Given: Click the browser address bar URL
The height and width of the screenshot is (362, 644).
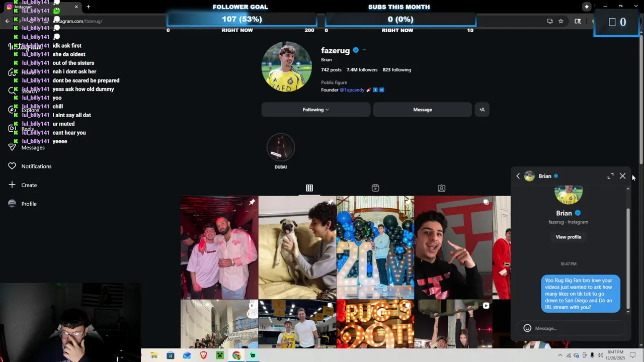Looking at the screenshot, I should [x=78, y=21].
